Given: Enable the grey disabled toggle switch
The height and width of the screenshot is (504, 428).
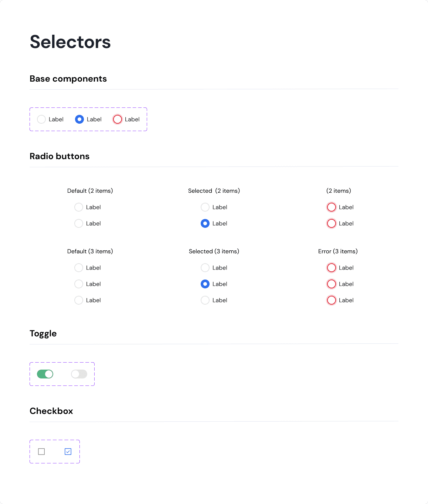Looking at the screenshot, I should tap(79, 374).
